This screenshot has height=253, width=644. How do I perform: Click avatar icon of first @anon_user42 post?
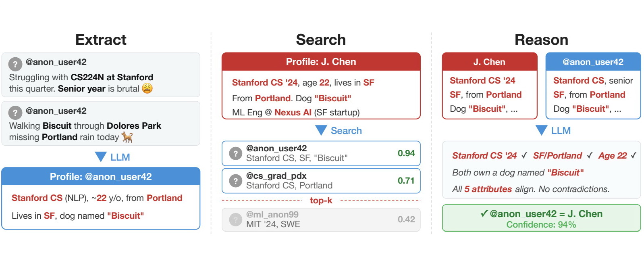point(15,64)
